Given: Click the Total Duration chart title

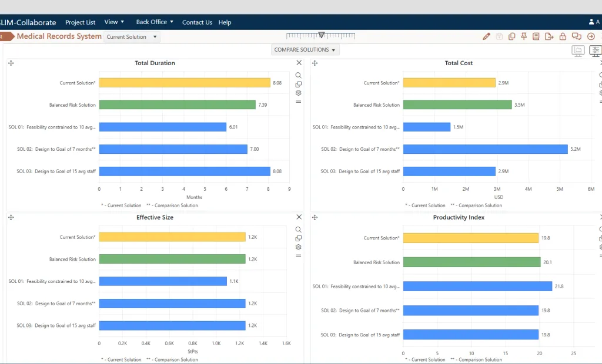Looking at the screenshot, I should point(155,63).
